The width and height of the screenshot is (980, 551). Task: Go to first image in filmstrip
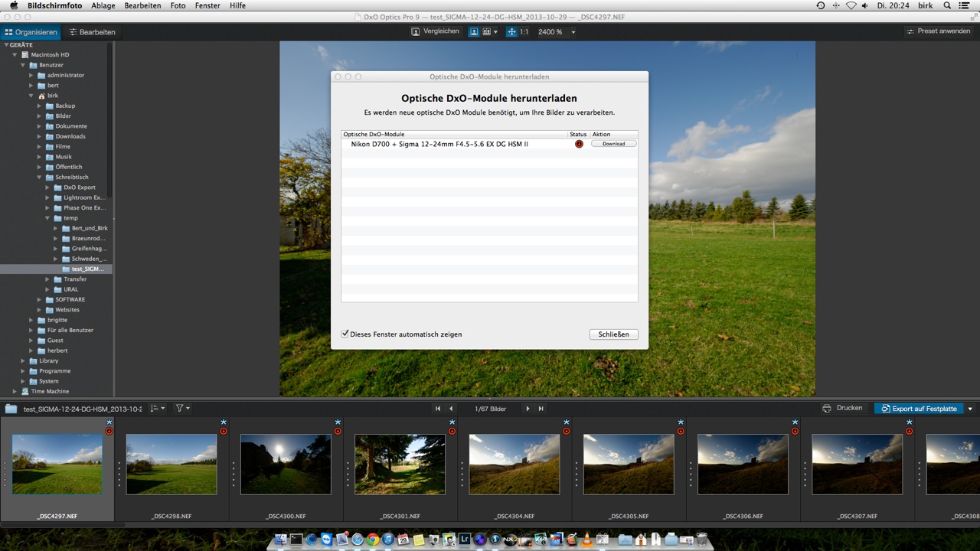pyautogui.click(x=438, y=409)
